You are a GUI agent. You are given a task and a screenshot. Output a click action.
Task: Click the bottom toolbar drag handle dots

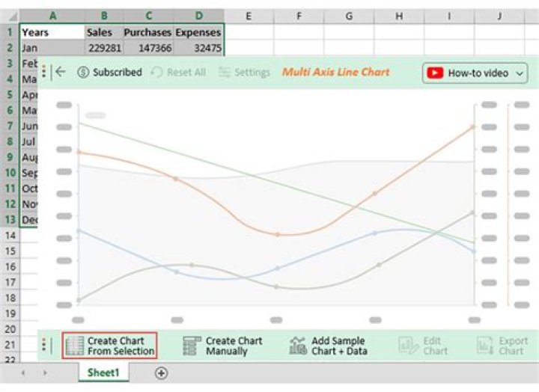coord(43,345)
